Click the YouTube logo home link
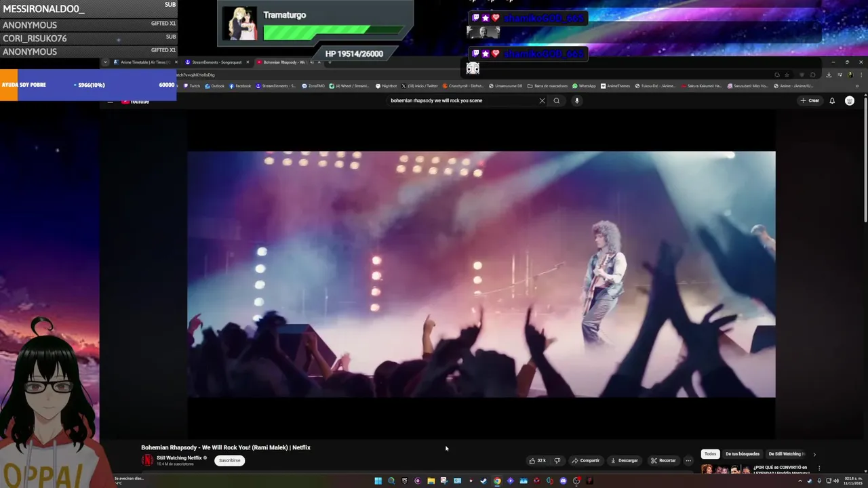The height and width of the screenshot is (488, 868). tap(135, 102)
